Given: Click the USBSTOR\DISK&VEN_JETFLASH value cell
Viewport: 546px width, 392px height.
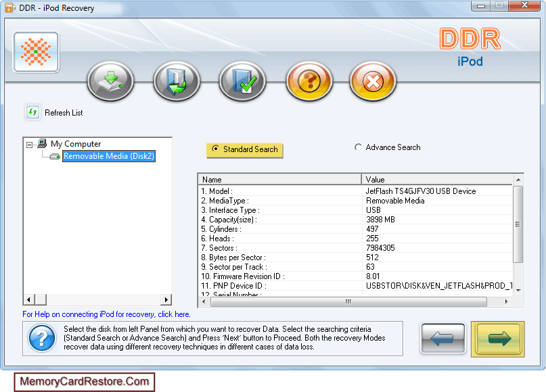Looking at the screenshot, I should click(438, 286).
